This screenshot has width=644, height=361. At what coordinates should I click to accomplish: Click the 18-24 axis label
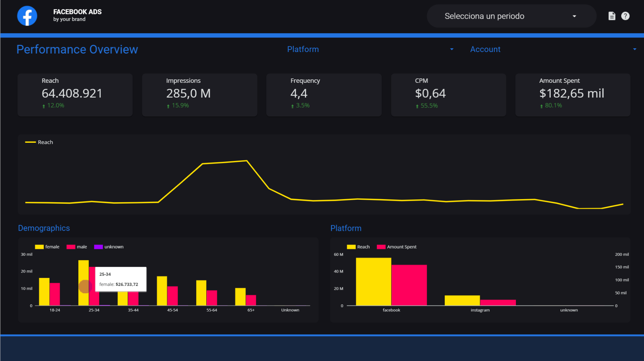coord(55,310)
